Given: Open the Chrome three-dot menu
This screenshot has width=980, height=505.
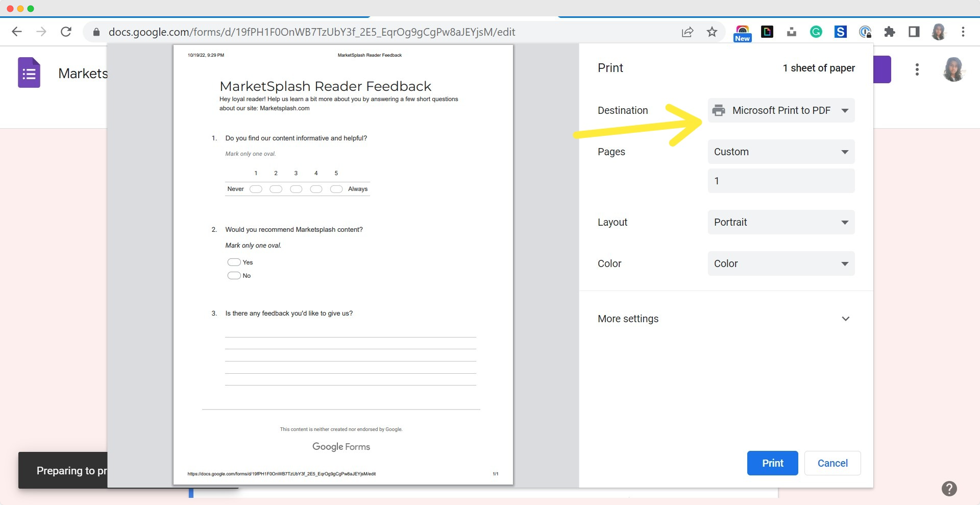Looking at the screenshot, I should coord(963,32).
